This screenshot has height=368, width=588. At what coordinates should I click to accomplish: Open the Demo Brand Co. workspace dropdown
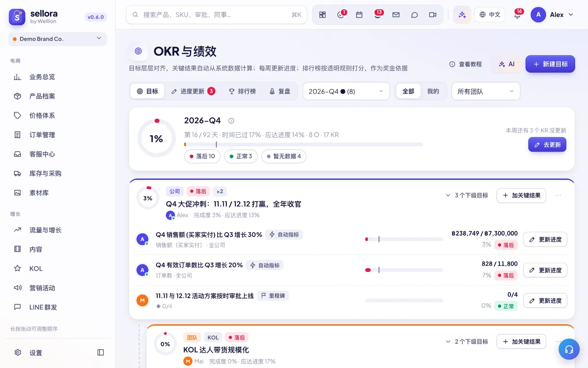point(58,39)
